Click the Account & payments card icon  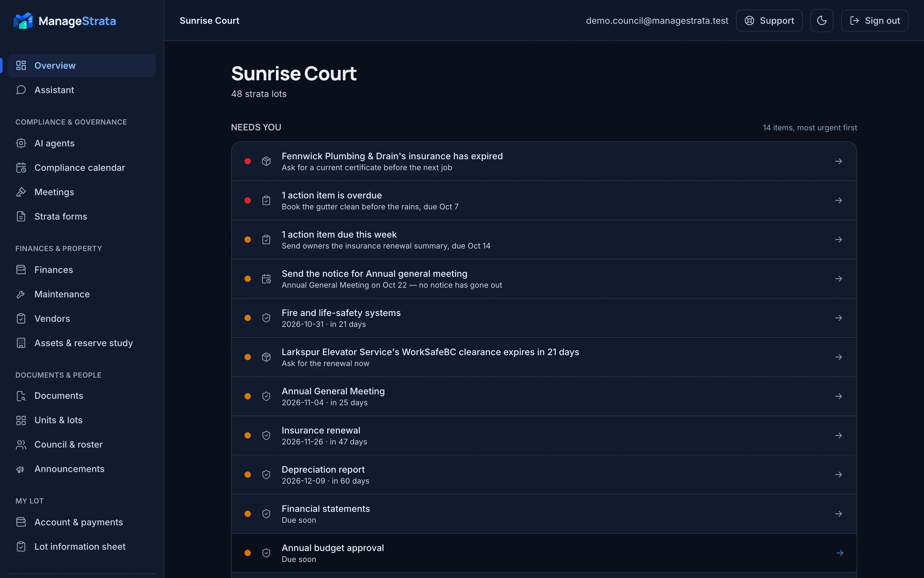(21, 522)
